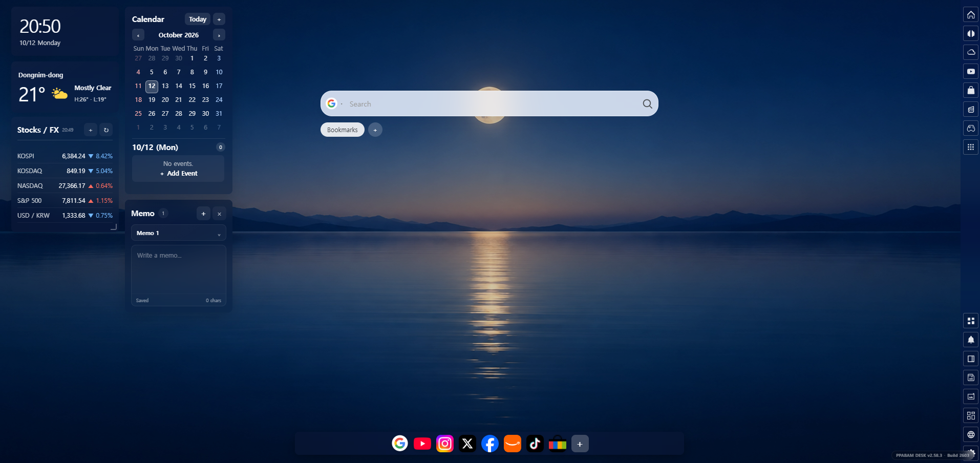Open Facebook from the bottom dock
Screen dimensions: 980x463
[x=490, y=444]
